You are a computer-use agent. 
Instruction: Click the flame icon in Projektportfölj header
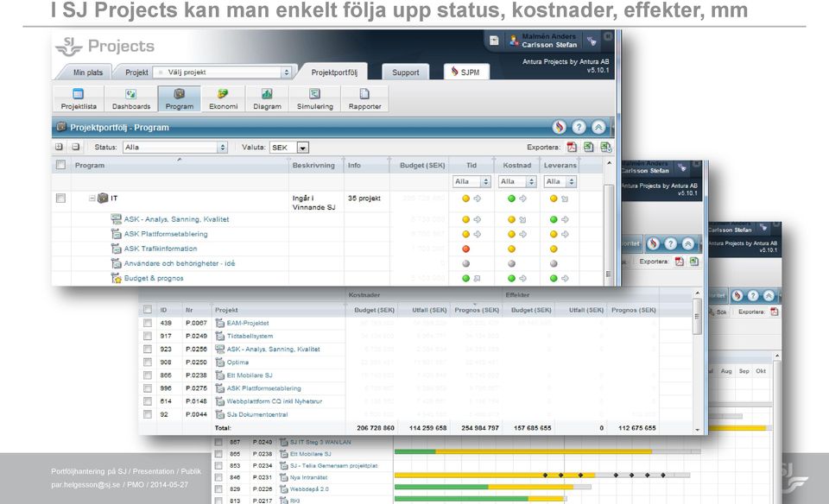click(559, 127)
